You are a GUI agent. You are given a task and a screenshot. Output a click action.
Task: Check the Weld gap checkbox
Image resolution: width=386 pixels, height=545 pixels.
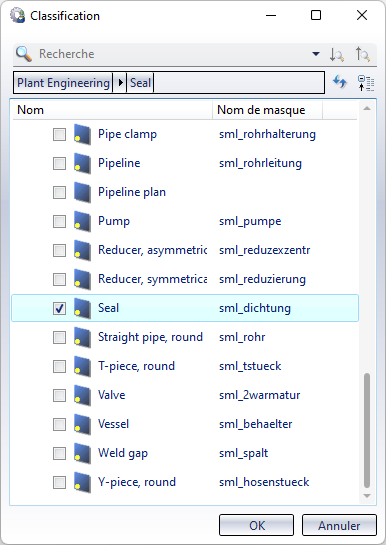point(59,453)
